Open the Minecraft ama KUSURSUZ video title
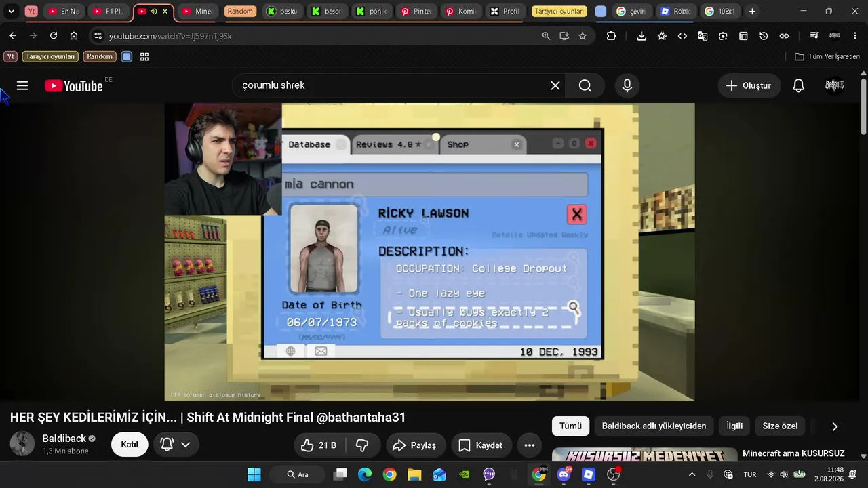Screen dimensions: 868x488 coord(793,453)
